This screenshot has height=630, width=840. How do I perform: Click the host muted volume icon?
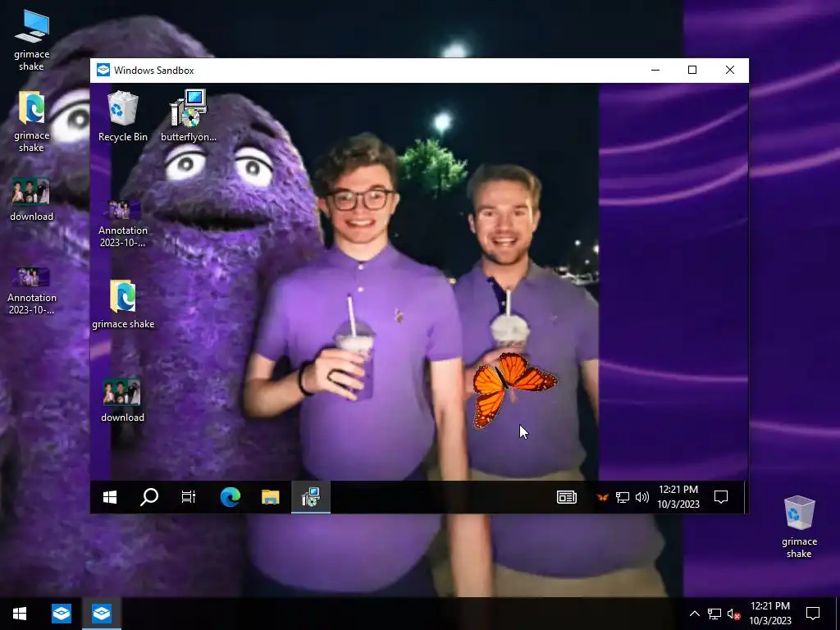[733, 614]
